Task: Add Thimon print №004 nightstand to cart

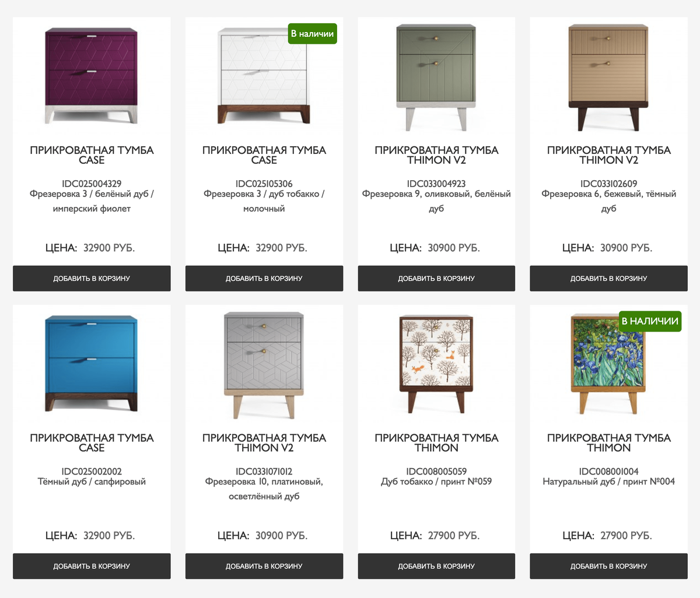Action: [608, 566]
